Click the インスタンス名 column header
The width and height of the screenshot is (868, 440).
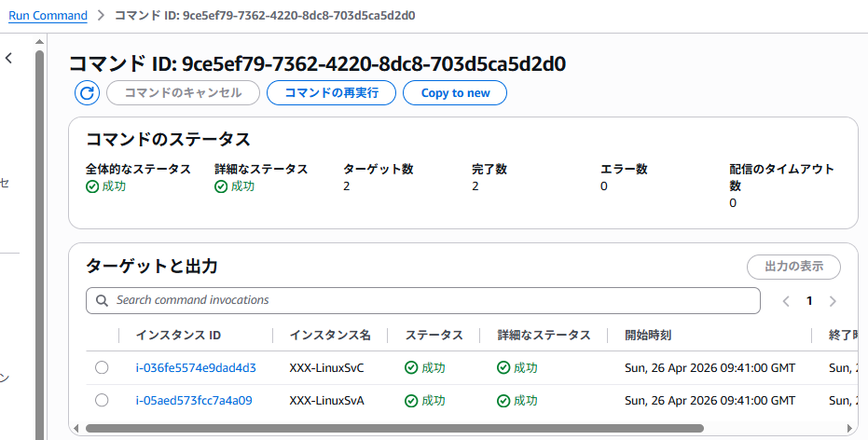point(330,336)
